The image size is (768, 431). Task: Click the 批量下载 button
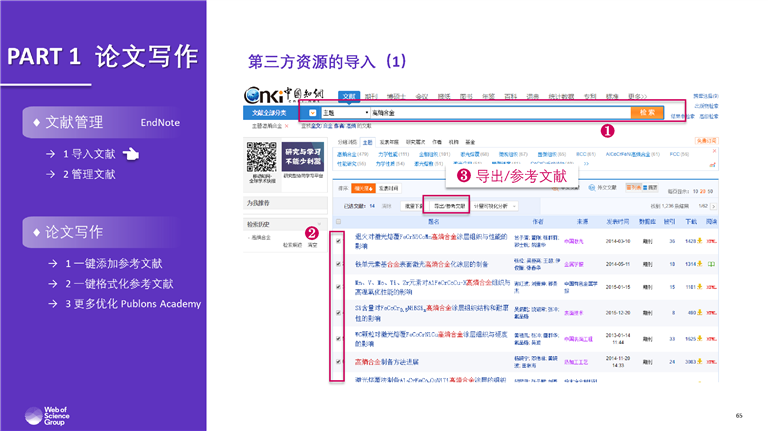[413, 206]
